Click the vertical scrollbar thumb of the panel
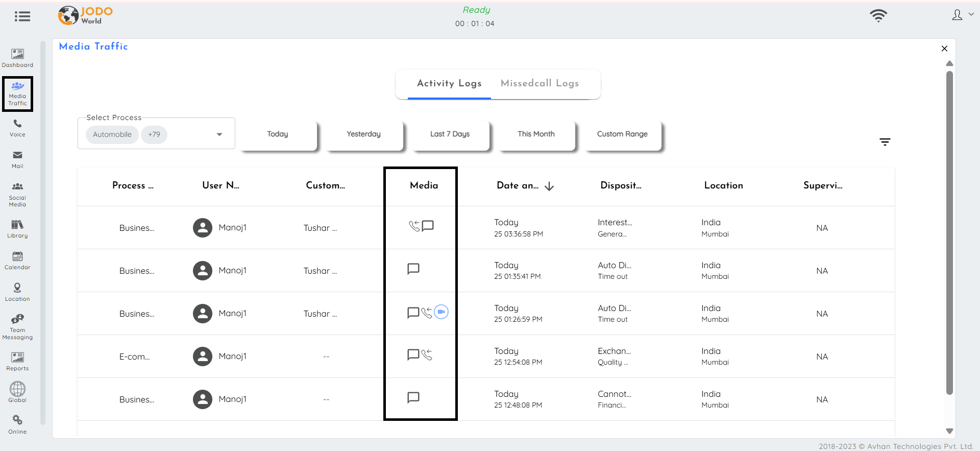 click(949, 232)
